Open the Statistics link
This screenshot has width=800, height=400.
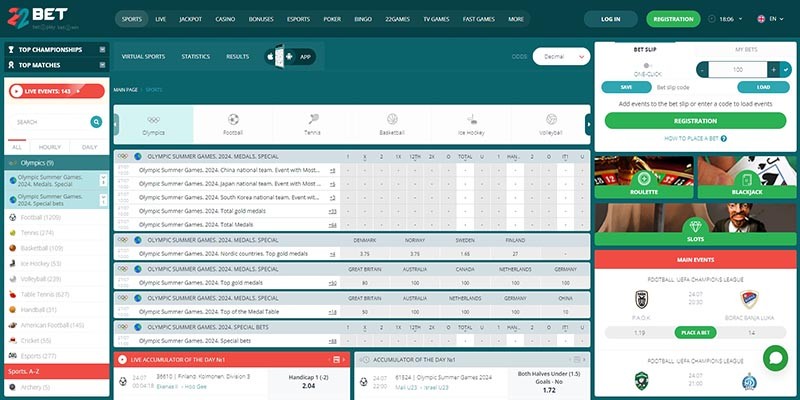click(x=196, y=57)
